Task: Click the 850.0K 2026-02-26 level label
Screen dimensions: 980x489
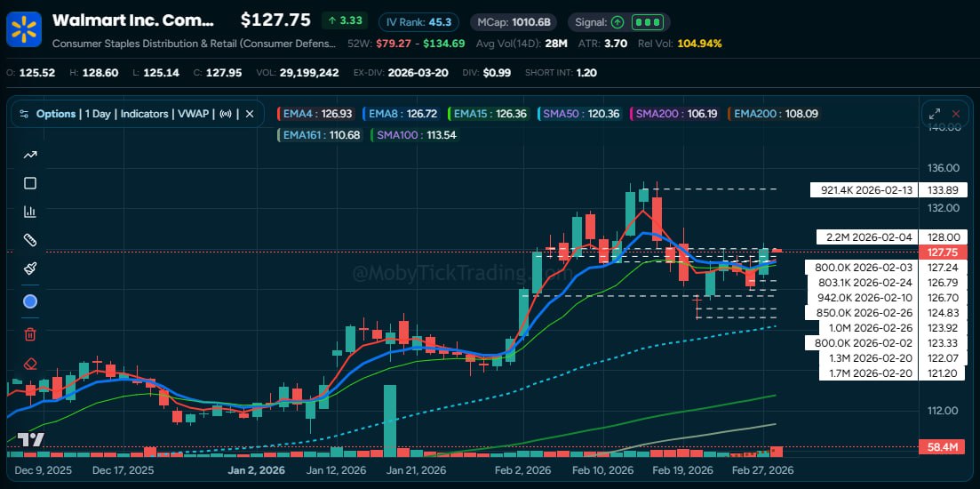Action: click(862, 313)
